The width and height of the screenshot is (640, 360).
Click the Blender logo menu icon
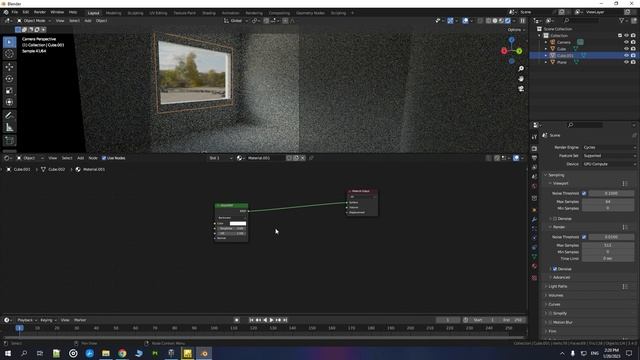click(6, 12)
